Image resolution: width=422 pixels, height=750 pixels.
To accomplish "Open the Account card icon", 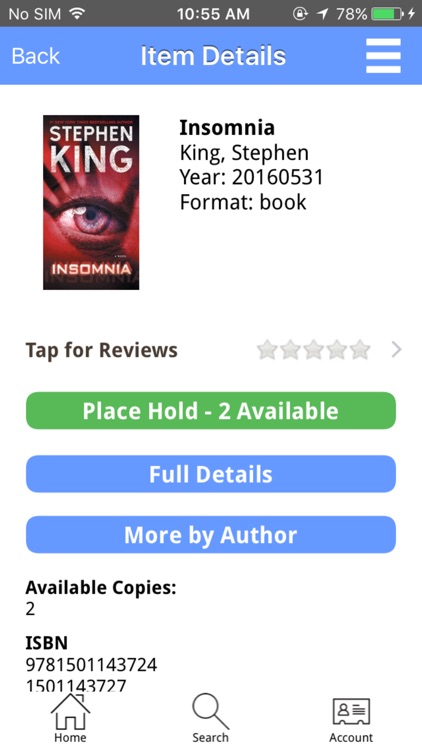I will pos(351,711).
